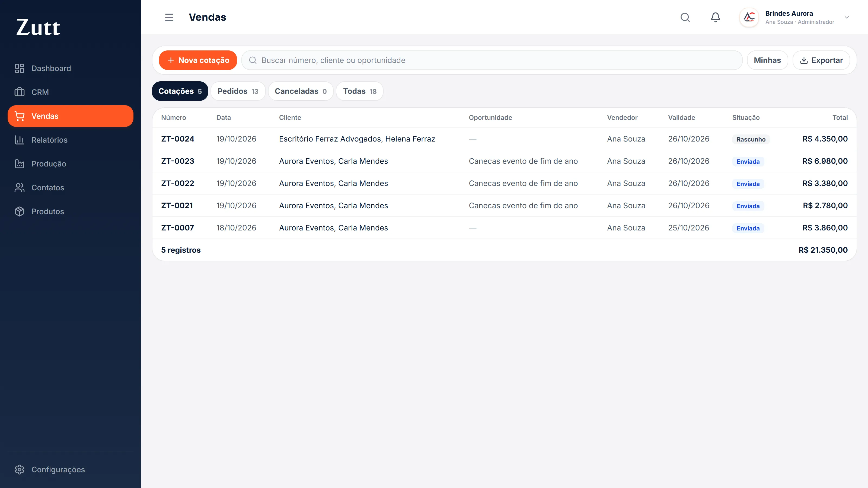Open the Relatórios menu item

click(x=71, y=140)
